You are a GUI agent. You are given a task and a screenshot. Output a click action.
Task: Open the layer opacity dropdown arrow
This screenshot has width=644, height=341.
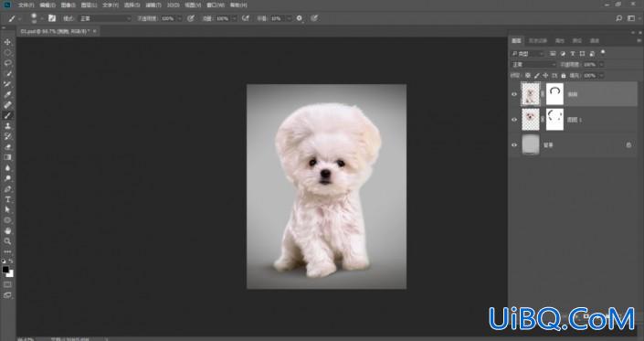click(x=601, y=65)
